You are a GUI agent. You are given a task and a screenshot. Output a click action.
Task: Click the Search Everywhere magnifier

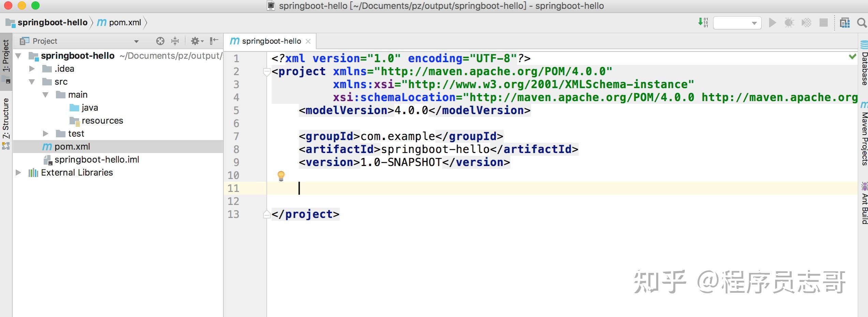[862, 23]
